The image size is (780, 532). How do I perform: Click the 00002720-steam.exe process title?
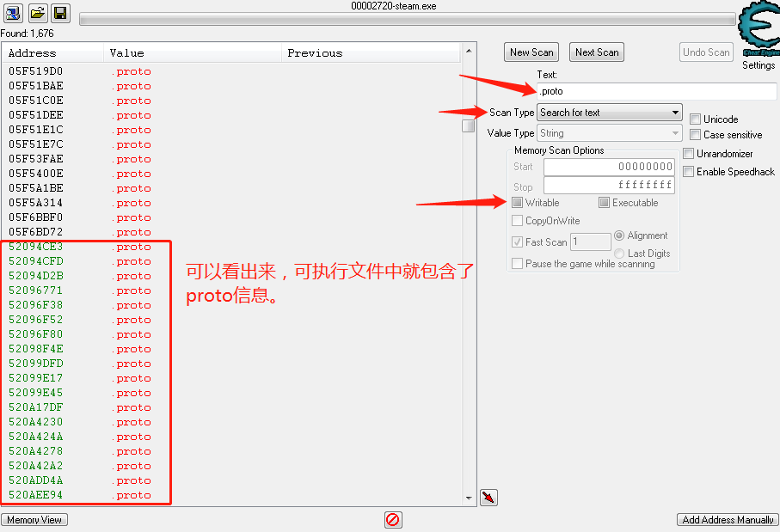coord(394,6)
